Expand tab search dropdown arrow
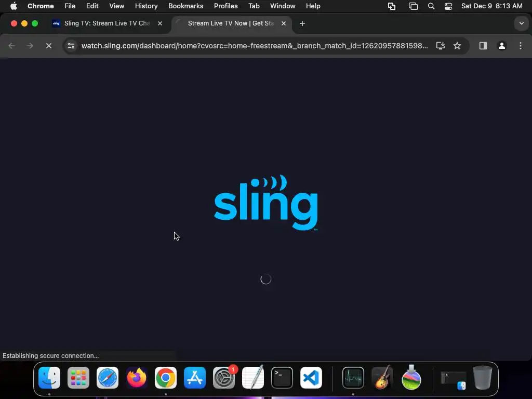This screenshot has width=532, height=399. [521, 23]
